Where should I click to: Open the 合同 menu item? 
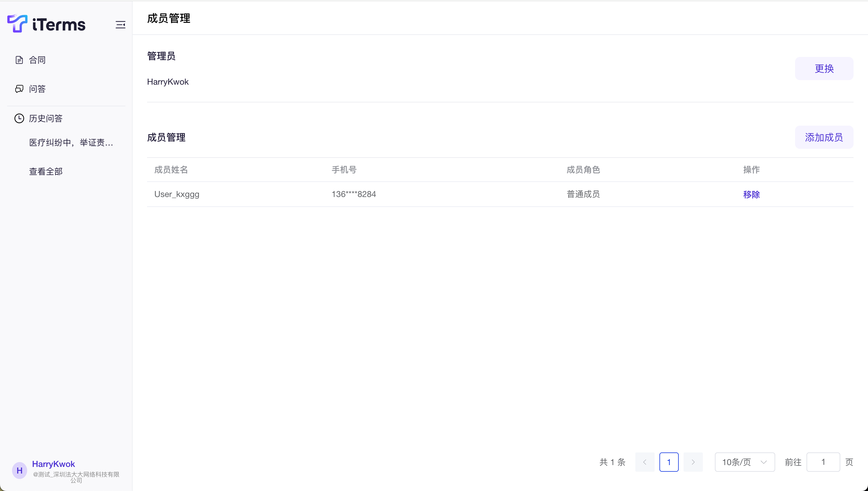point(37,60)
